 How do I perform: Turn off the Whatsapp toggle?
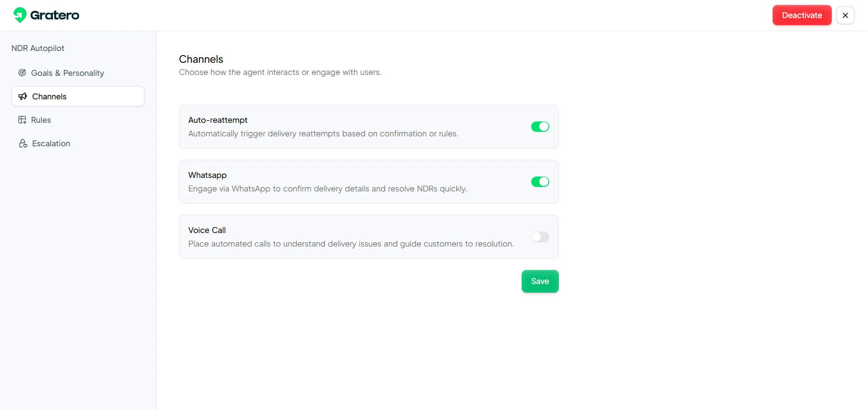pyautogui.click(x=540, y=182)
